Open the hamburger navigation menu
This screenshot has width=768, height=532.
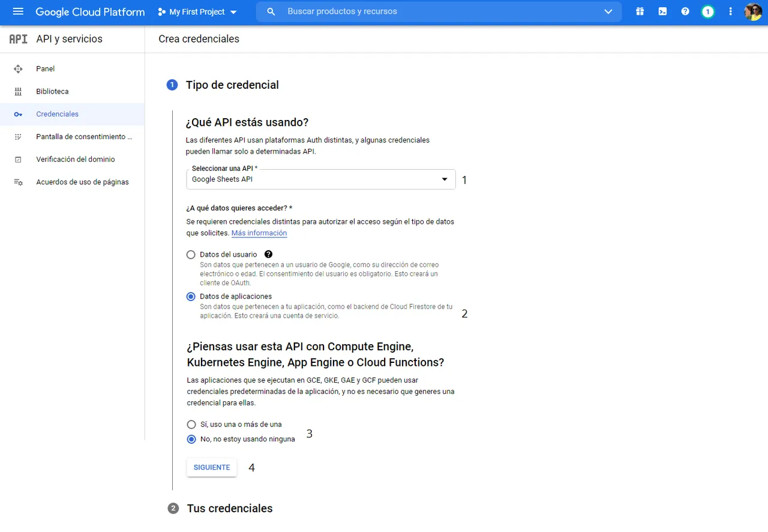[x=18, y=12]
